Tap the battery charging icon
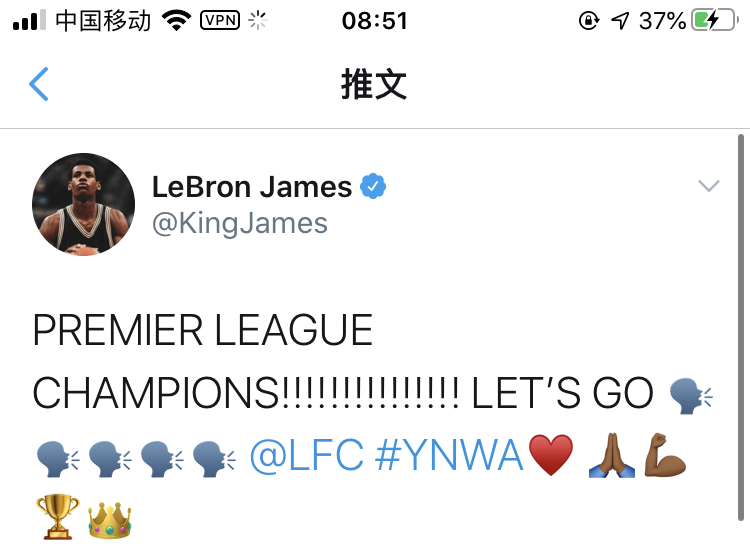The image size is (750, 560). click(x=715, y=21)
